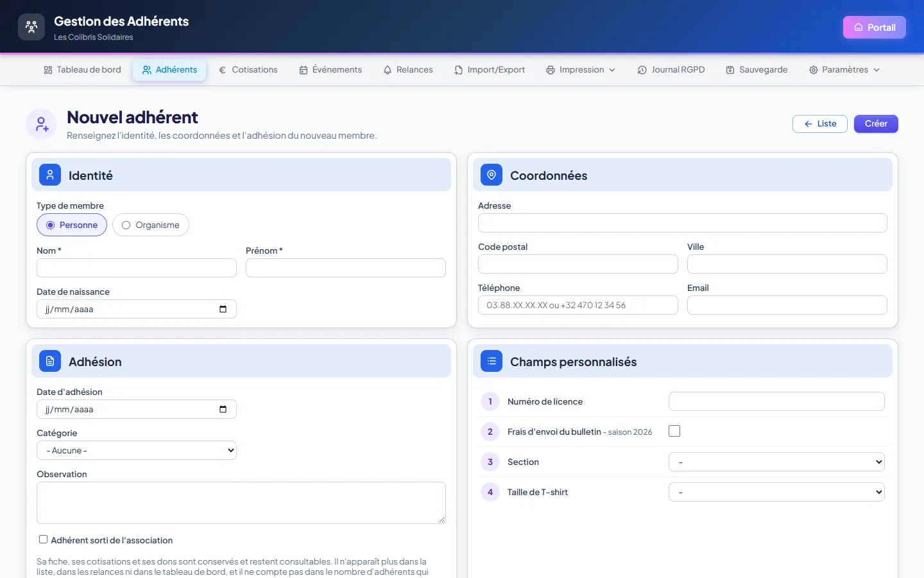Screen dimensions: 924x578
Task: Click the Téléphone input field
Action: click(x=578, y=305)
